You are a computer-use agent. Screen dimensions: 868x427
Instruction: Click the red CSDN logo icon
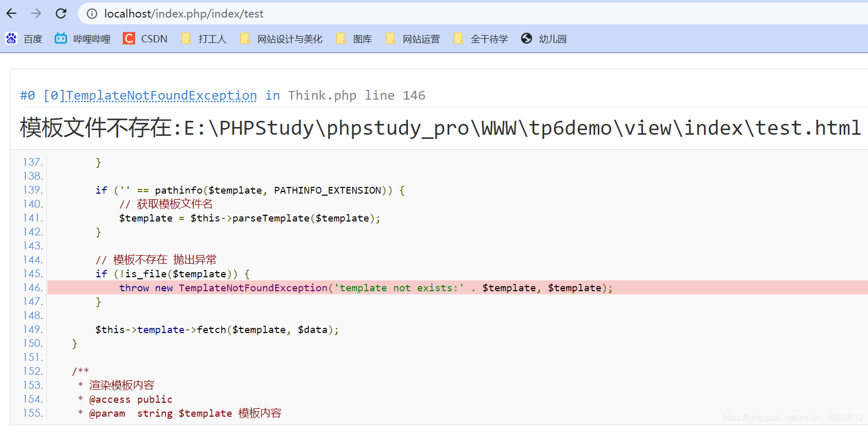129,38
